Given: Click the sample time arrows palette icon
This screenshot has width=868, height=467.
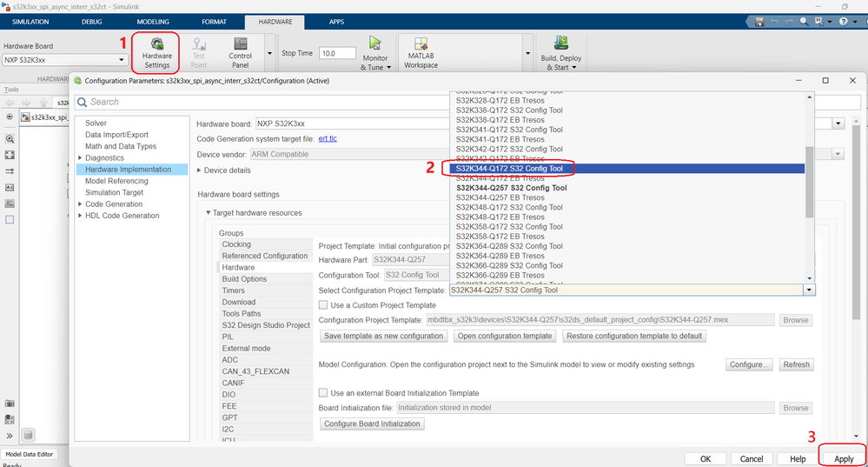Looking at the screenshot, I should coord(10,171).
